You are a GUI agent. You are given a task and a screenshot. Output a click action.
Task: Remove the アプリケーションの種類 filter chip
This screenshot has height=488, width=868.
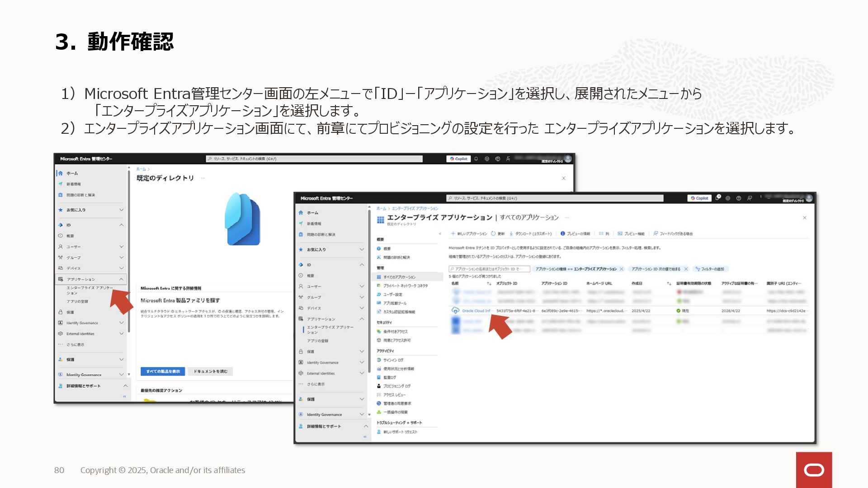(x=622, y=269)
